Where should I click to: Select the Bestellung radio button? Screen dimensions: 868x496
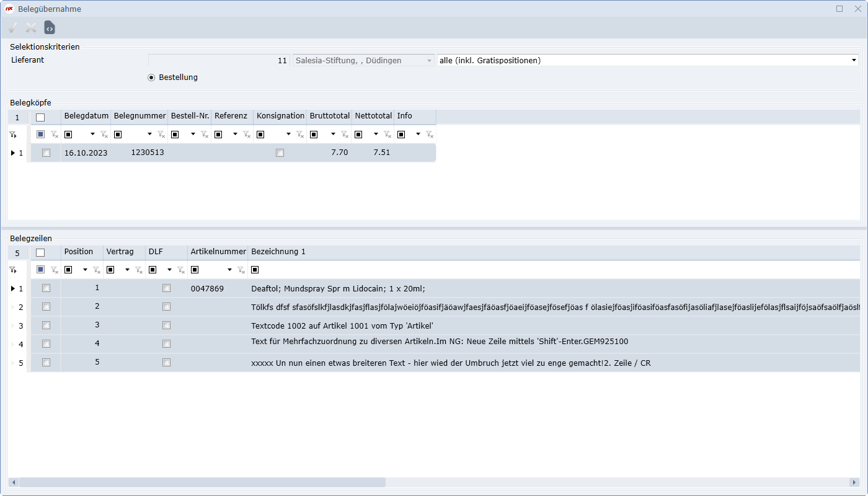151,77
